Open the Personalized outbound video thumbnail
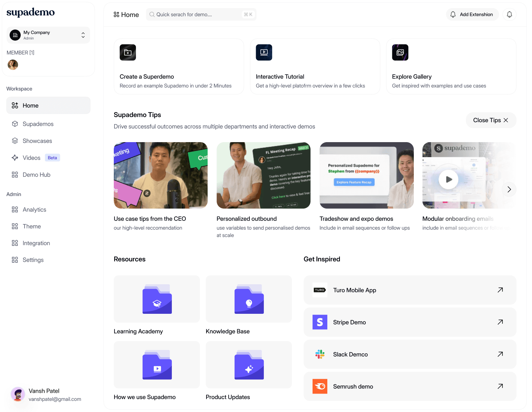The height and width of the screenshot is (412, 532). (x=263, y=175)
